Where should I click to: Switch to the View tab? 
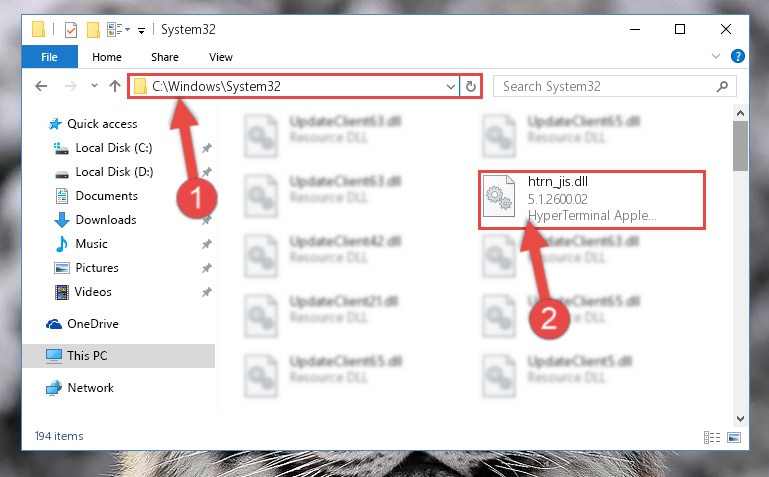(x=221, y=57)
